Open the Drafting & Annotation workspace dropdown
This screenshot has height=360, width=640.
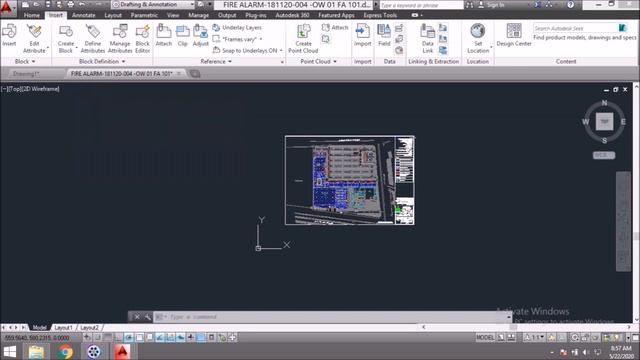click(153, 4)
